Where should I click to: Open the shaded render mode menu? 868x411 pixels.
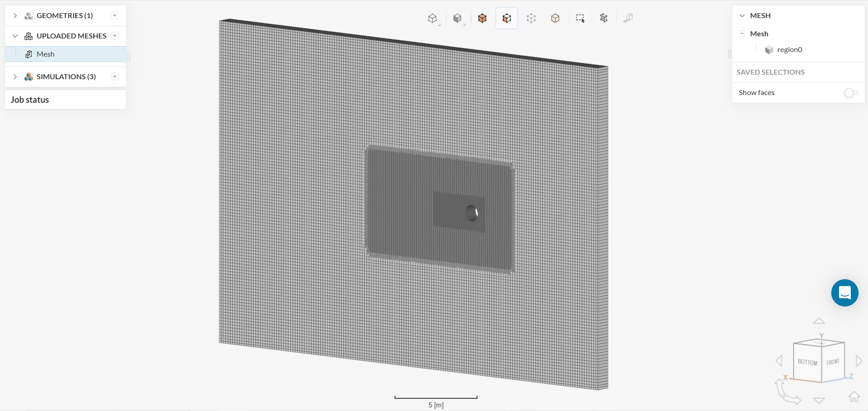458,18
